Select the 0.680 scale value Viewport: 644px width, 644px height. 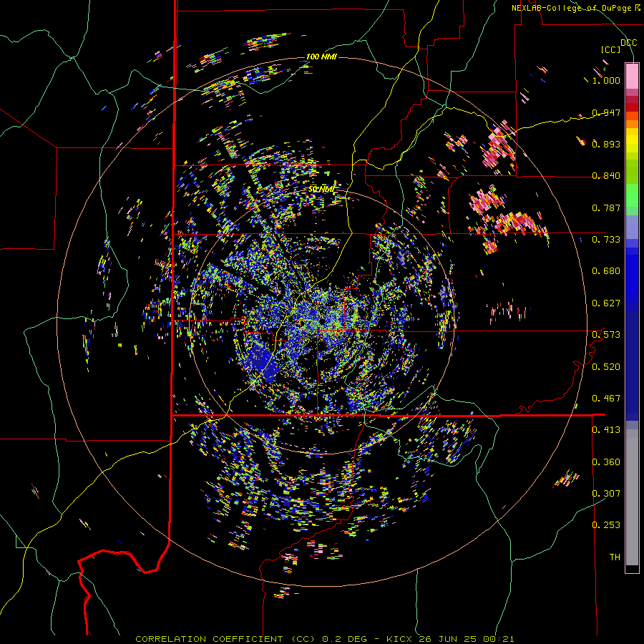606,271
